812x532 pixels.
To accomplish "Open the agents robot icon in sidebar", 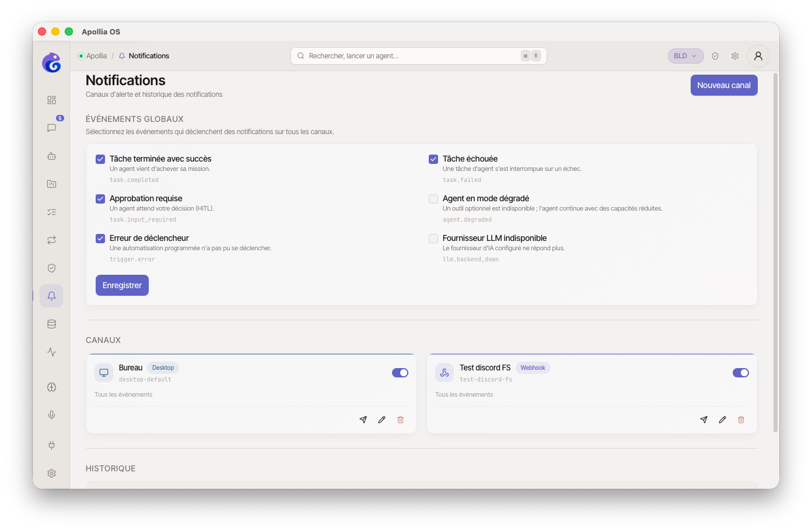I will pyautogui.click(x=51, y=156).
